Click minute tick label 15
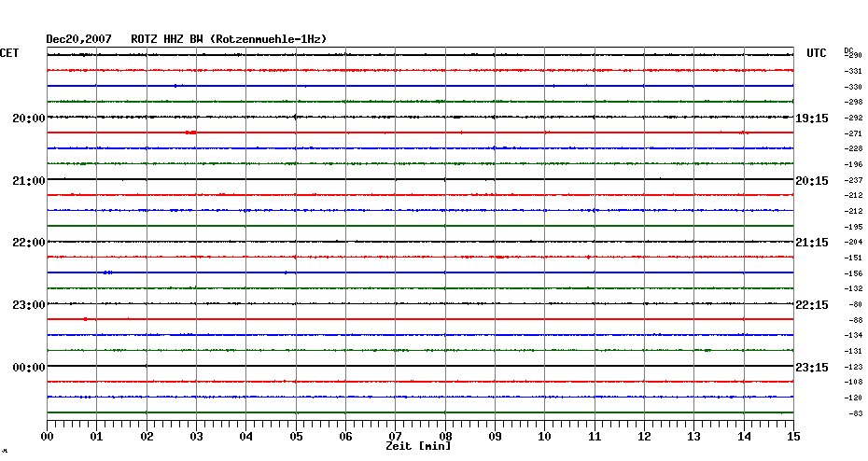This screenshot has height=461, width=868. 794,437
